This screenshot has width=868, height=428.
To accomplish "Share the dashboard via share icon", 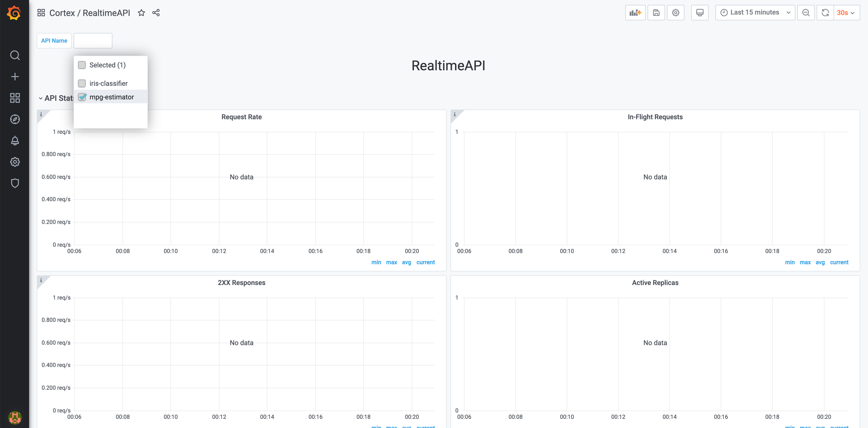I will tap(156, 13).
